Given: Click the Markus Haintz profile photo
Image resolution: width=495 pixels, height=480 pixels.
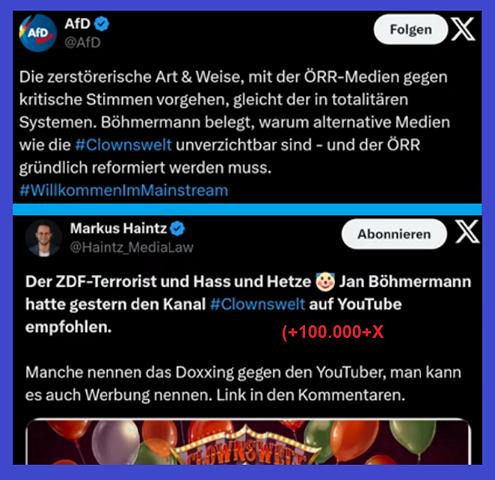Looking at the screenshot, I should (x=44, y=238).
